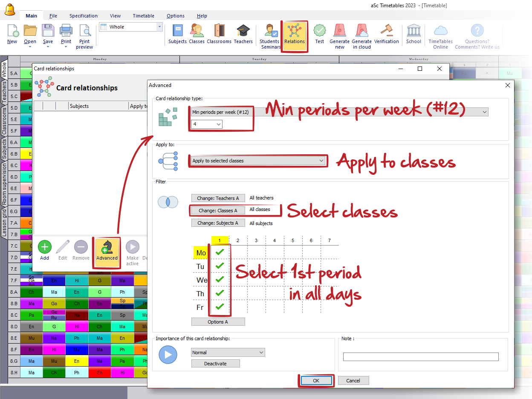Click Change: Classes A button
The width and height of the screenshot is (532, 399).
click(218, 211)
